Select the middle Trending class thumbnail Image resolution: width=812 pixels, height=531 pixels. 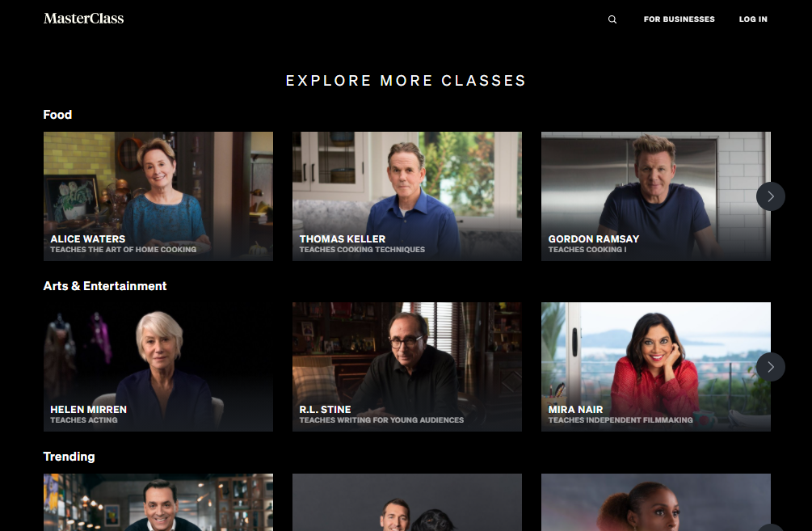coord(407,502)
